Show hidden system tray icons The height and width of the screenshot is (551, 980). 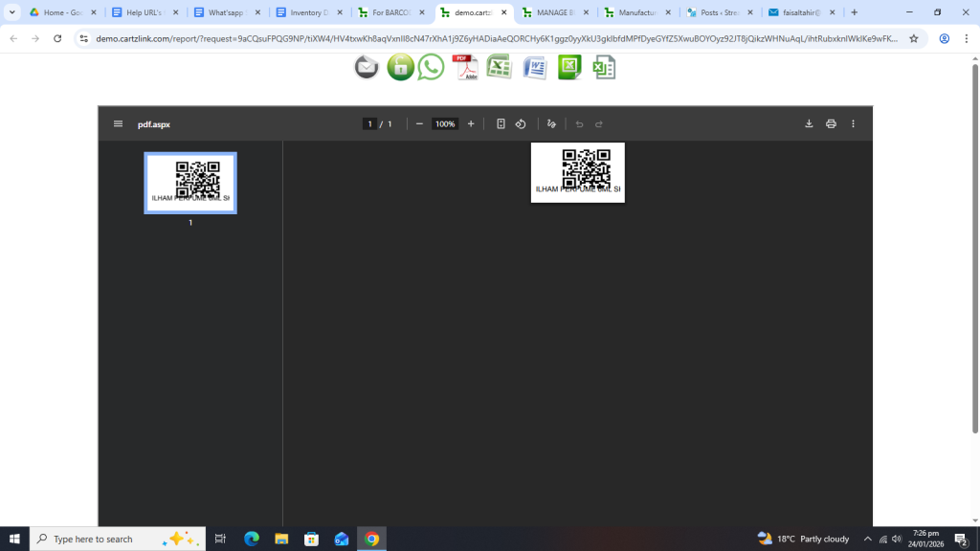[867, 539]
